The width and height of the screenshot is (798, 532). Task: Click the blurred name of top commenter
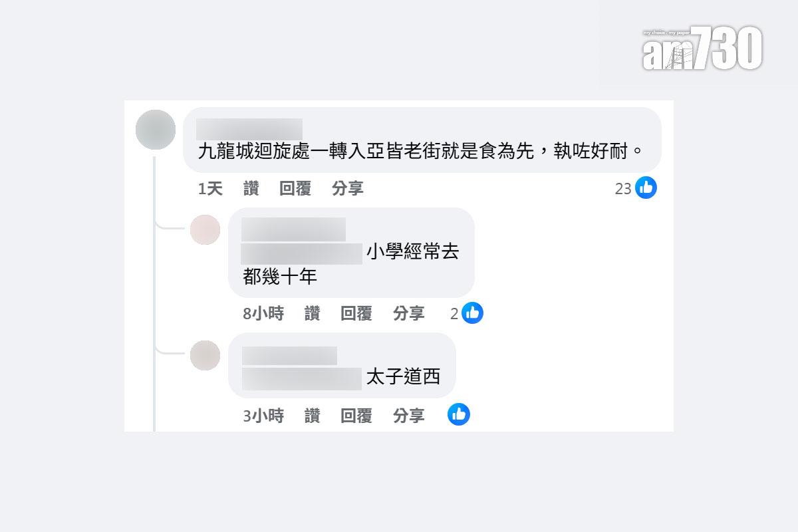coord(249,129)
